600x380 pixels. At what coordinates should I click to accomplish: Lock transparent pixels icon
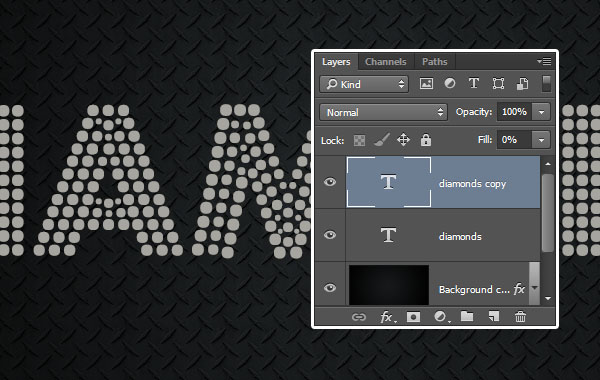[x=359, y=140]
